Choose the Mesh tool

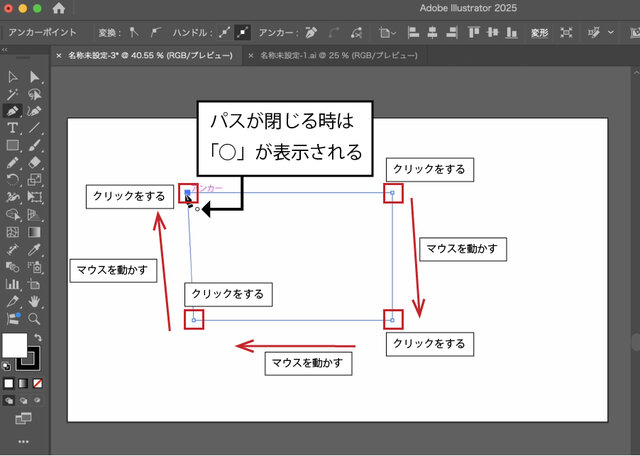coord(13,232)
